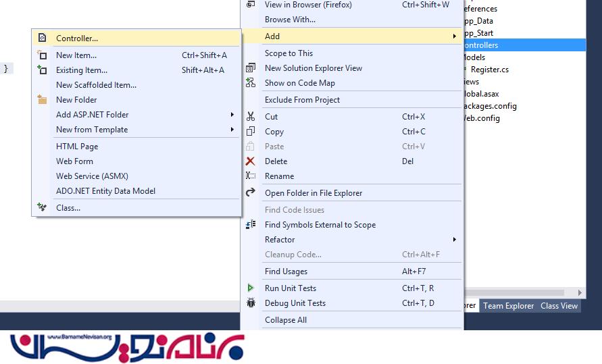602x364 pixels.
Task: Click the horizontal scrollbar right arrow
Action: click(x=580, y=292)
